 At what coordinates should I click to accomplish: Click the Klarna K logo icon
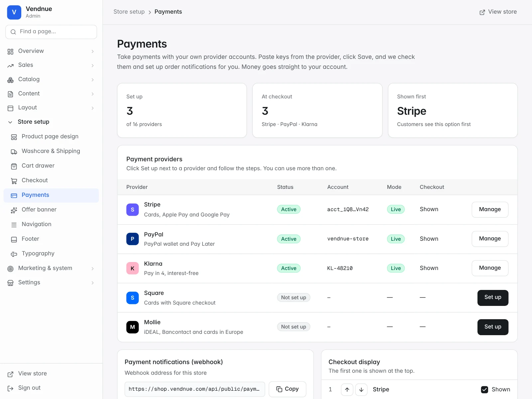pos(132,268)
